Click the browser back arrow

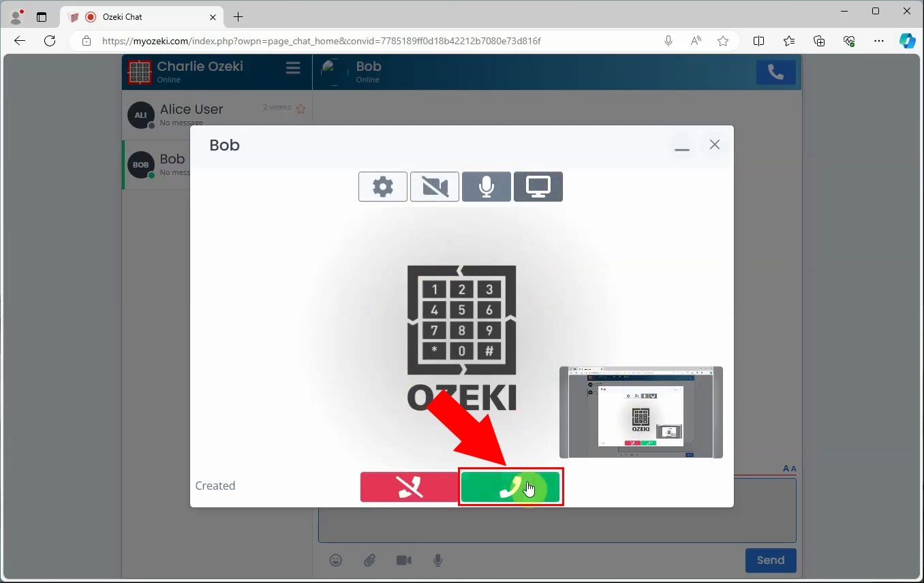click(x=20, y=41)
